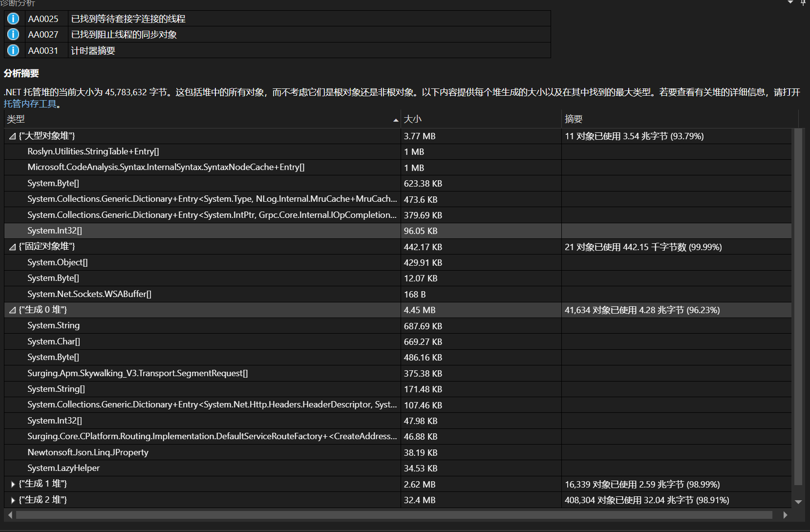Screen dimensions: 810x532
Task: Expand the 生成 2 堆 node
Action: 12,500
